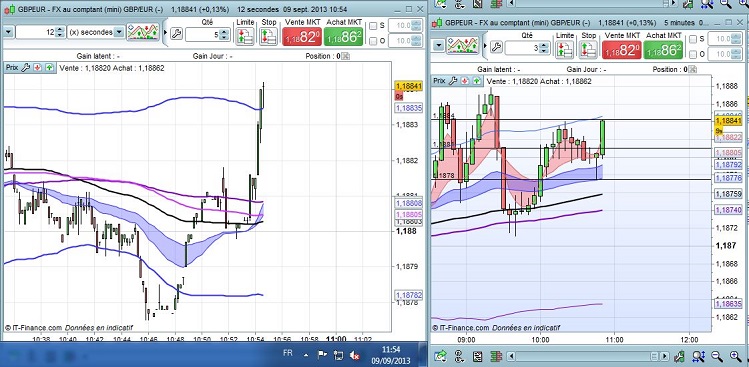Enable the S checkbox in the left chart
The image size is (749, 367).
pos(374,26)
